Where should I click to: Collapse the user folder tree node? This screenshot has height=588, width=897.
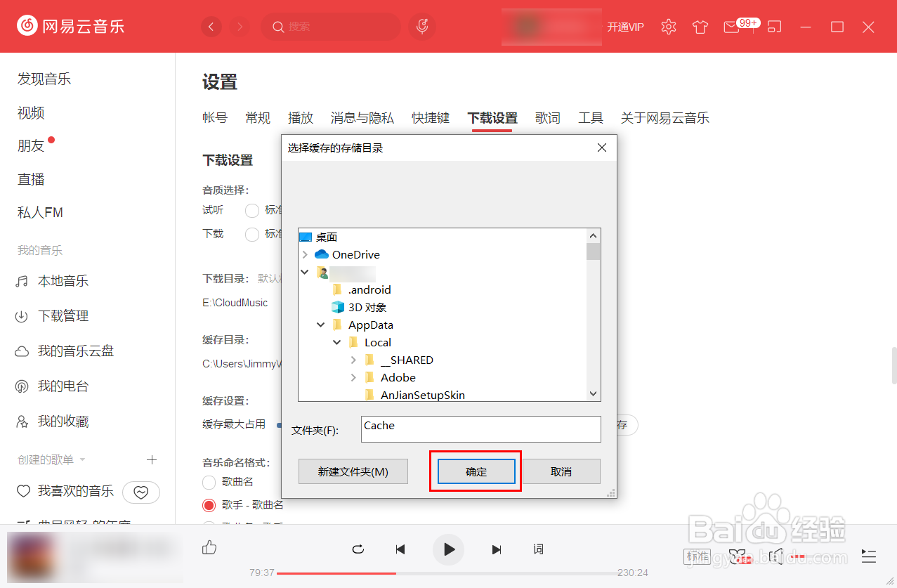click(304, 272)
